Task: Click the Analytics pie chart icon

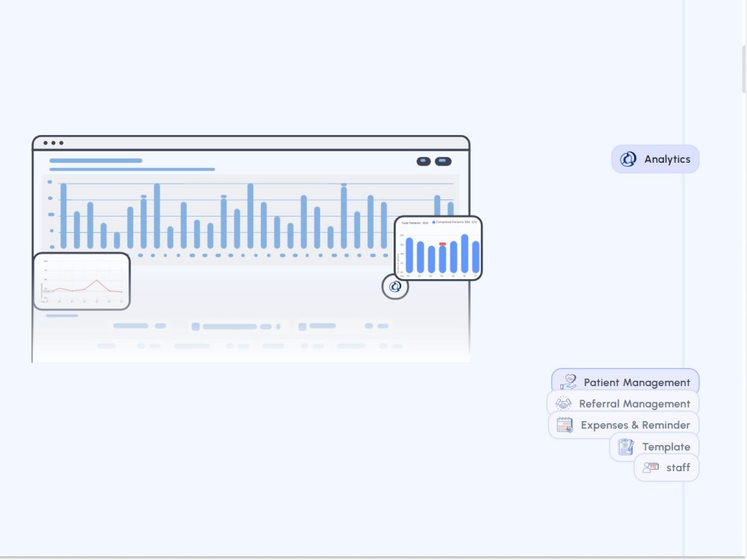Action: [628, 159]
